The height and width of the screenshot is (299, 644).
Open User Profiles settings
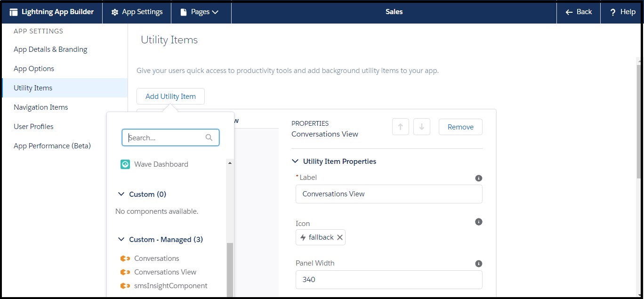[x=33, y=127]
